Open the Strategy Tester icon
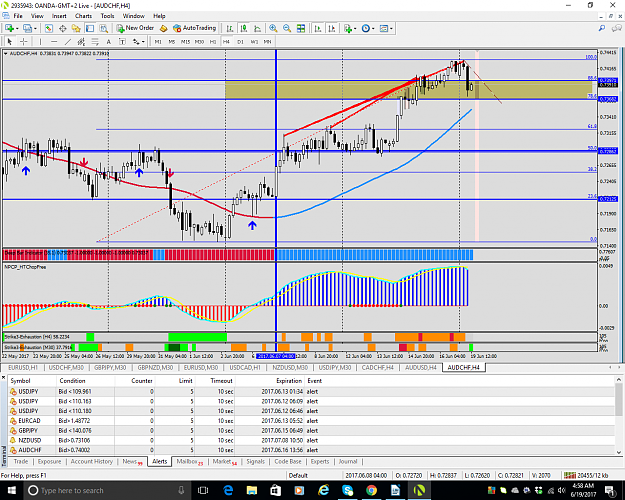 tap(104, 28)
